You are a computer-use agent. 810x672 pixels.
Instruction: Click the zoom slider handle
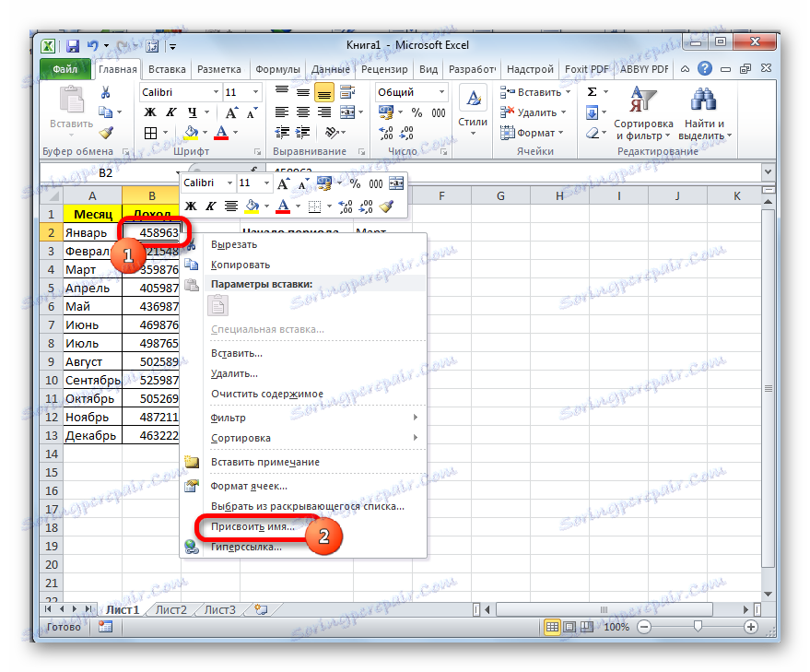pyautogui.click(x=698, y=627)
